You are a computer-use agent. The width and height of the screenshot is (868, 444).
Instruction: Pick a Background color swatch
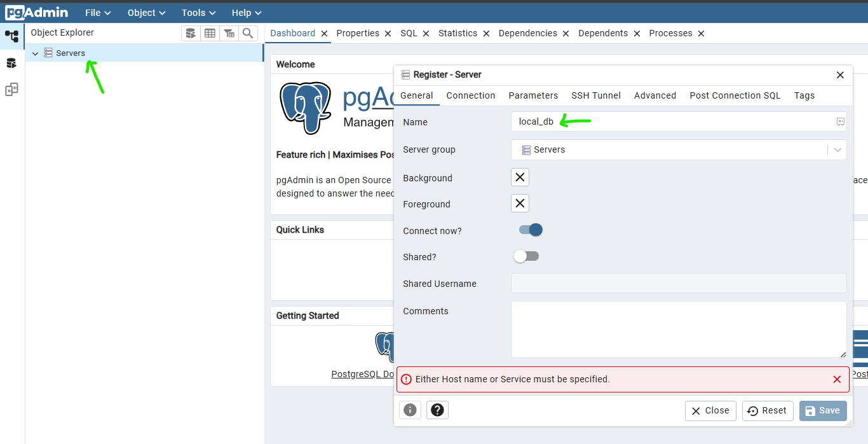(x=520, y=177)
